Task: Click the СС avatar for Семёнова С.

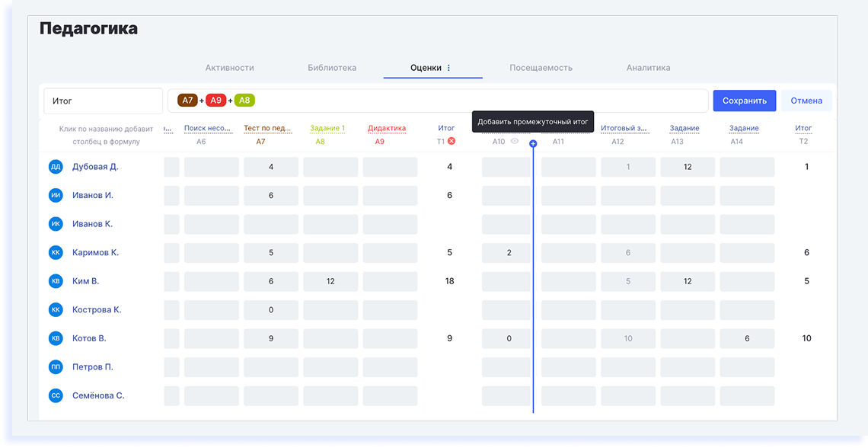Action: (56, 396)
